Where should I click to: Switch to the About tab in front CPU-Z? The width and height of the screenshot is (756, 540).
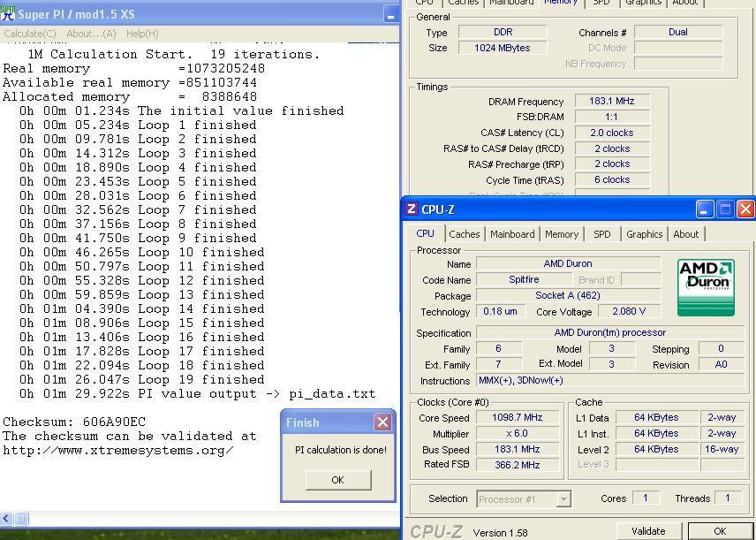[x=685, y=234]
